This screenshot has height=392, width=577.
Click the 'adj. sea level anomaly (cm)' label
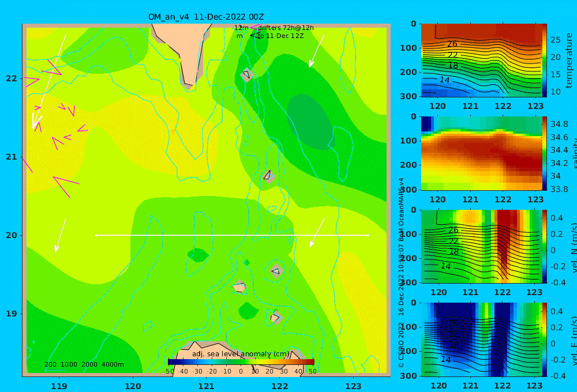click(241, 354)
